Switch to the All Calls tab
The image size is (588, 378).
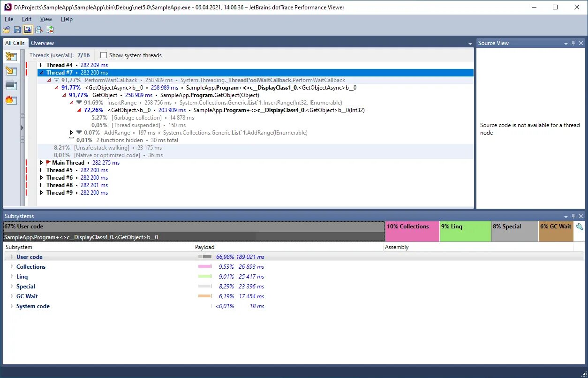(x=15, y=43)
